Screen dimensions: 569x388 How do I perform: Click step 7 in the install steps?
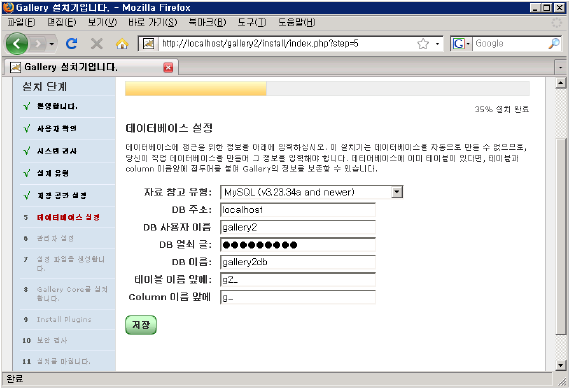point(67,264)
